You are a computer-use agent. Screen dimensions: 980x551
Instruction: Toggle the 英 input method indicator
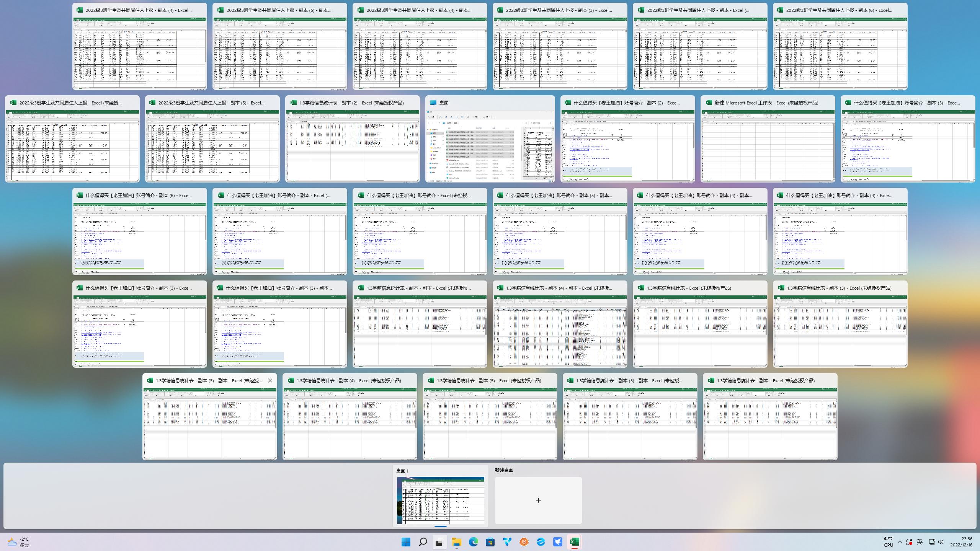(920, 542)
